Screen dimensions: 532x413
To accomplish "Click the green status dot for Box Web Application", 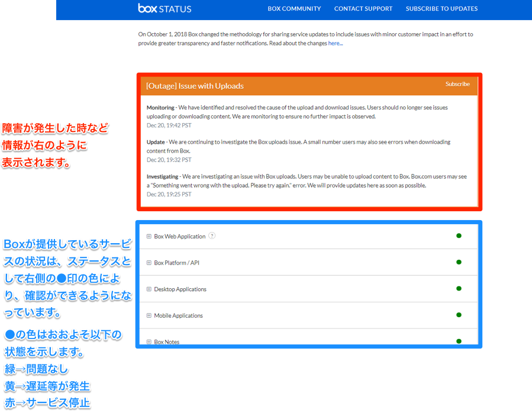I will (459, 236).
